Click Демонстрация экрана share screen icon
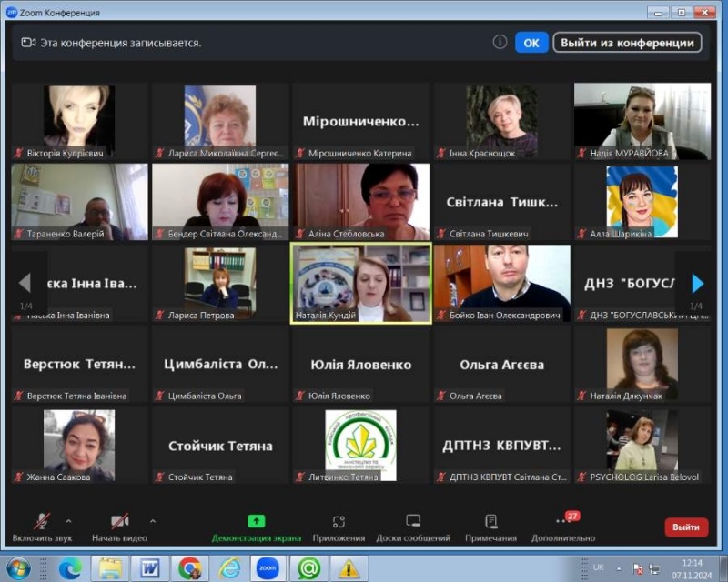This screenshot has width=728, height=582. 257,522
